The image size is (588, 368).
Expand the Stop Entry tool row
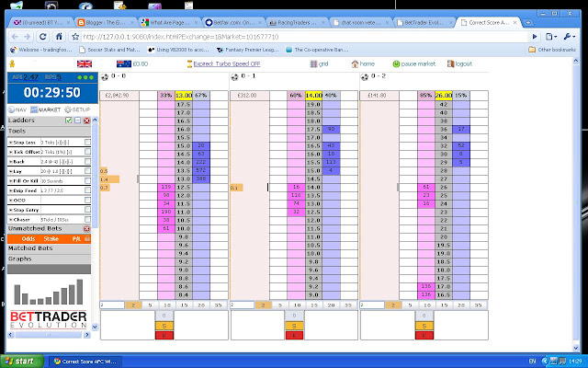coord(11,210)
